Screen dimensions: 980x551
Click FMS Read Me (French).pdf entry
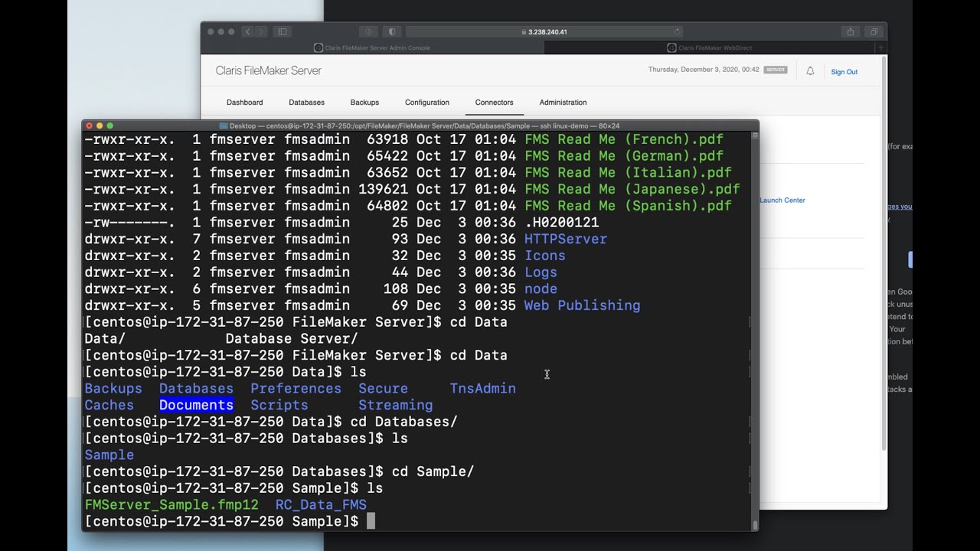[624, 140]
